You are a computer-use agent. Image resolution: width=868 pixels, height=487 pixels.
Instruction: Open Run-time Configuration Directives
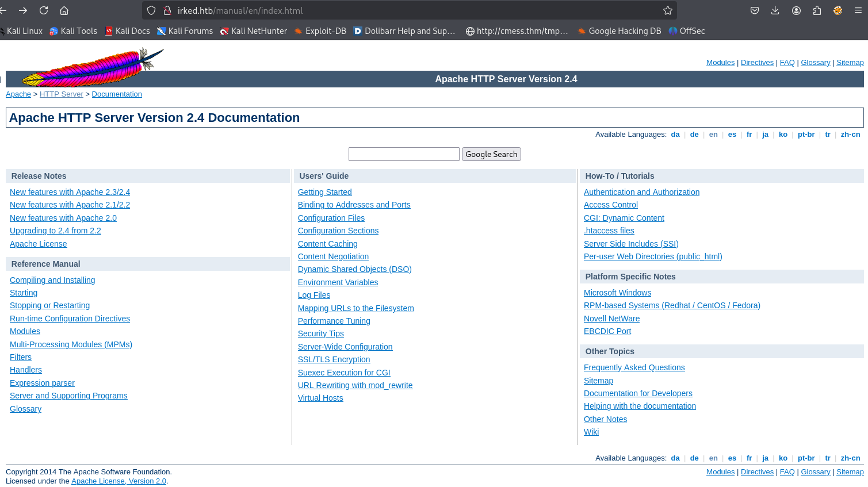pyautogui.click(x=70, y=319)
